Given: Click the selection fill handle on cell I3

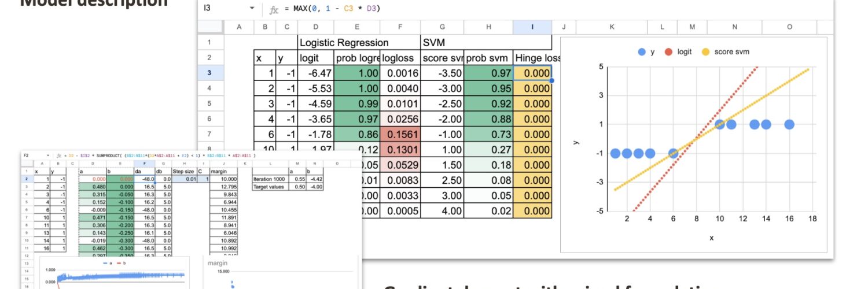Looking at the screenshot, I should [551, 80].
